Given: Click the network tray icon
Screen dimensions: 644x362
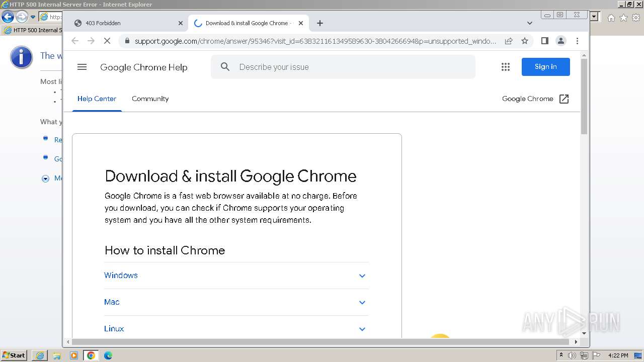Looking at the screenshot, I should tap(584, 355).
